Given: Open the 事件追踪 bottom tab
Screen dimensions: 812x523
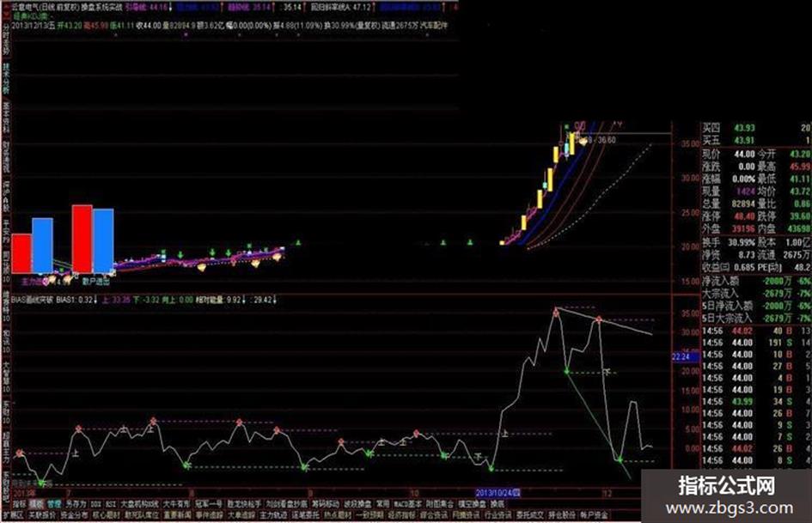Looking at the screenshot, I should [210, 515].
